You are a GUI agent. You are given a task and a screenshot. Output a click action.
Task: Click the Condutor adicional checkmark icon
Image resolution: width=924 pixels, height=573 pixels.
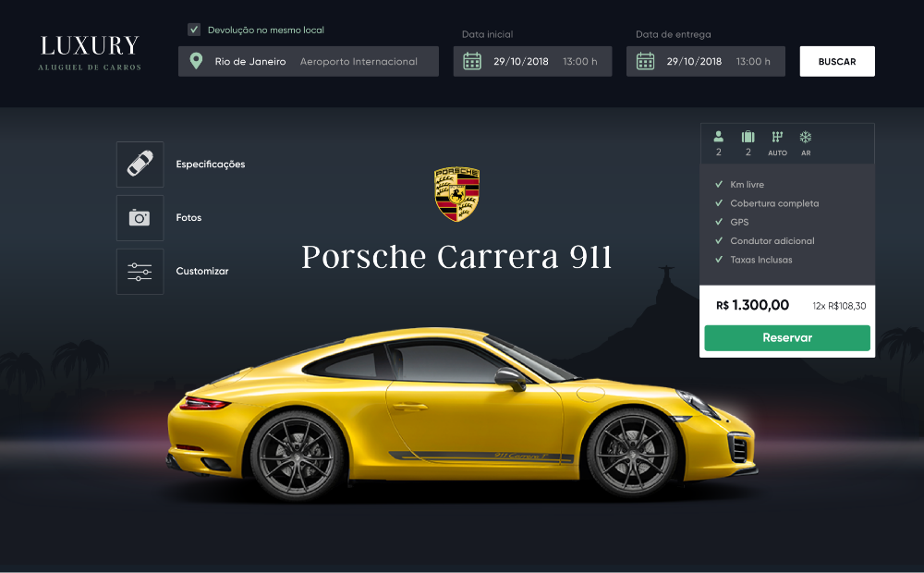click(x=719, y=240)
